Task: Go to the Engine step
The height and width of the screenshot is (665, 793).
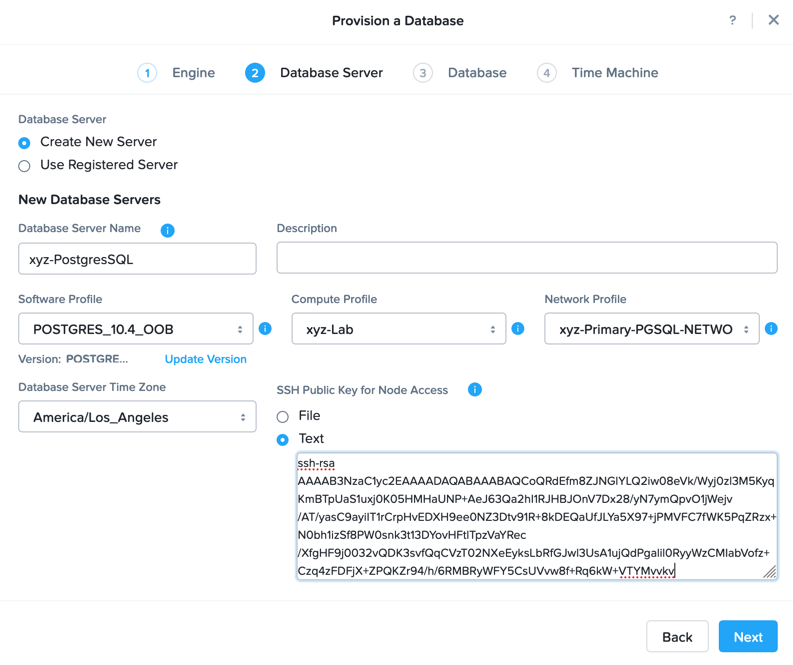Action: 194,73
